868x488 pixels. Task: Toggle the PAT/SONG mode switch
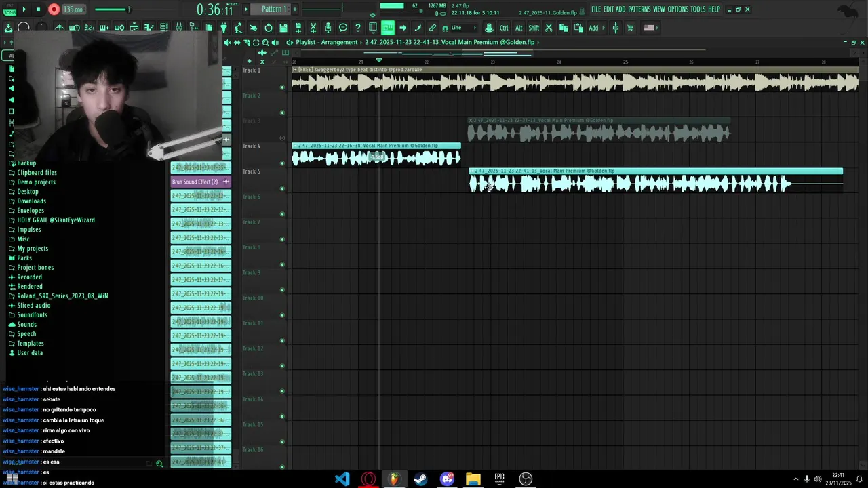point(9,9)
